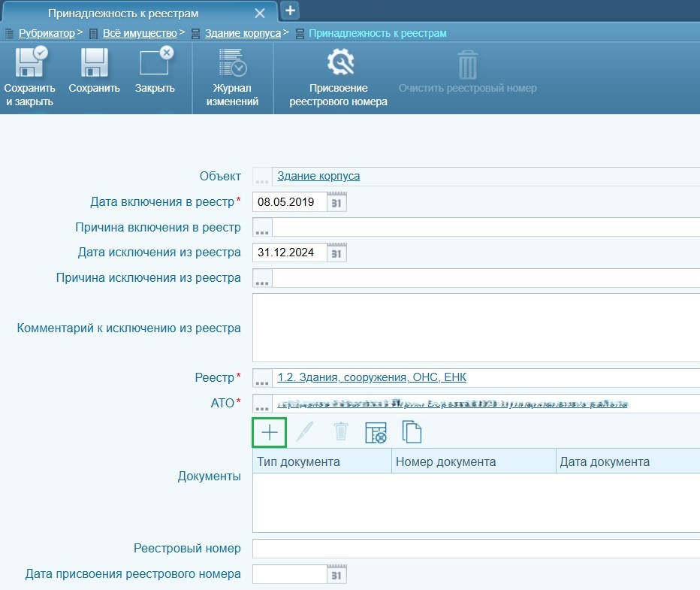
Task: Open the Реестр selection ellipsis button
Action: tap(262, 377)
